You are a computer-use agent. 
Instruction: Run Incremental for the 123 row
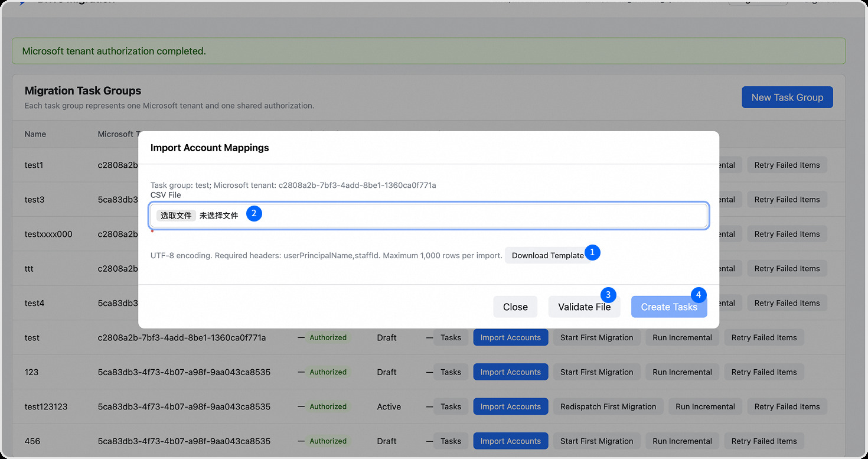click(x=682, y=372)
